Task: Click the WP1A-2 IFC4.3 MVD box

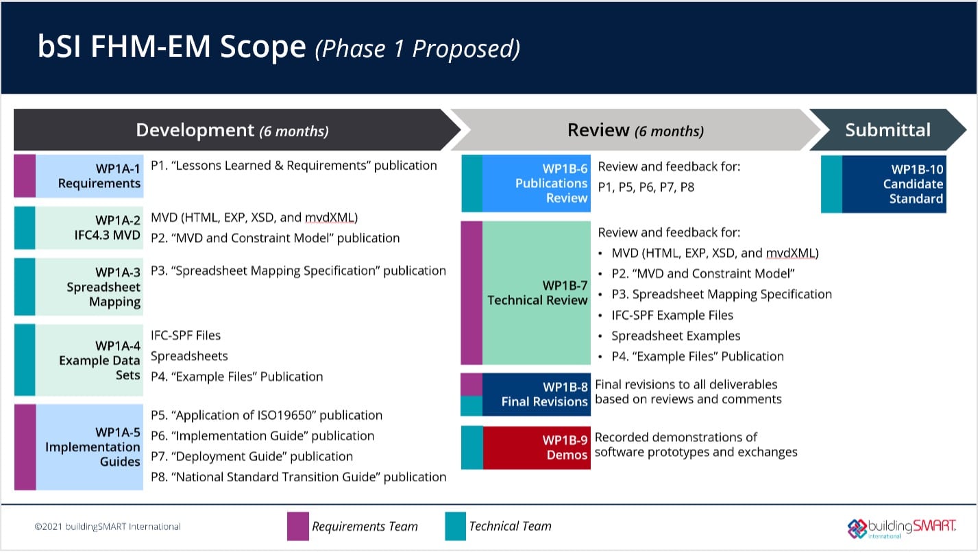Action: coord(89,228)
